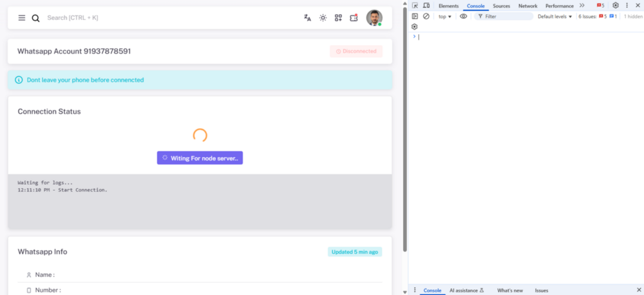Open notifications with red dot icon
The image size is (644, 295).
click(354, 18)
